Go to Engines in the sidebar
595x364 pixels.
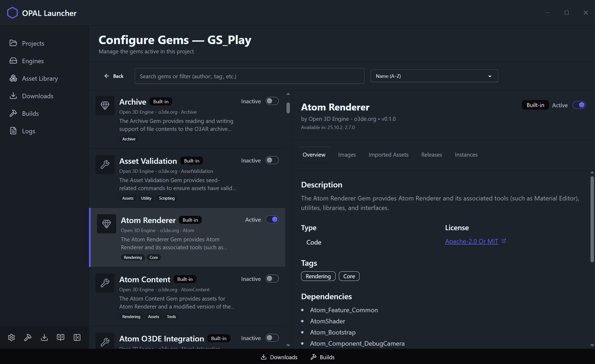pyautogui.click(x=33, y=61)
